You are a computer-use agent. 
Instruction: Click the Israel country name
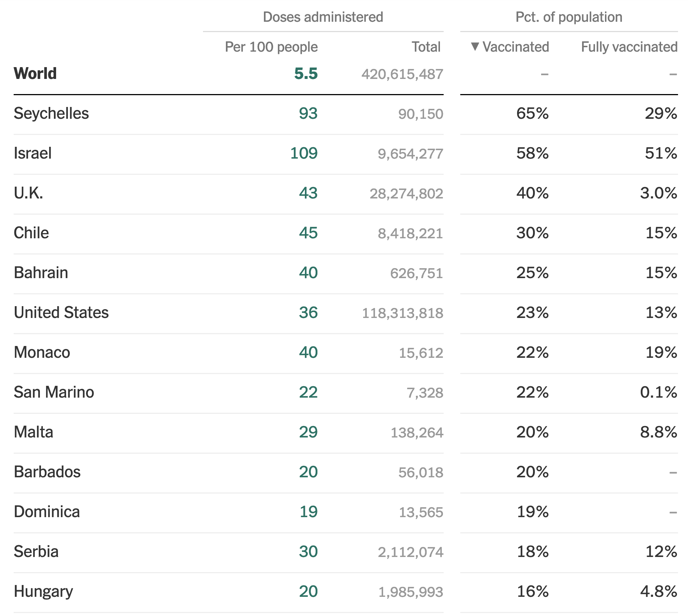(32, 153)
